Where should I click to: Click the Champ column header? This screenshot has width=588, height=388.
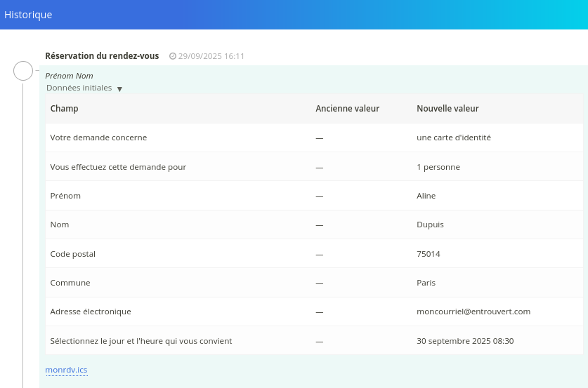pos(65,109)
